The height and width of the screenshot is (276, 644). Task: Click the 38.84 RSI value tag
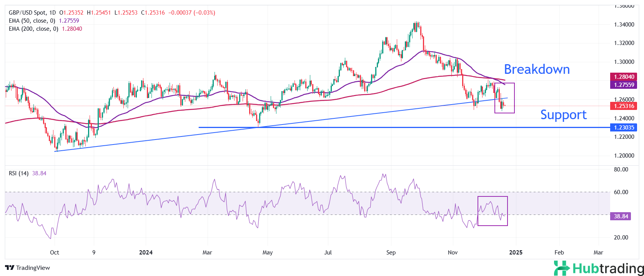click(621, 216)
